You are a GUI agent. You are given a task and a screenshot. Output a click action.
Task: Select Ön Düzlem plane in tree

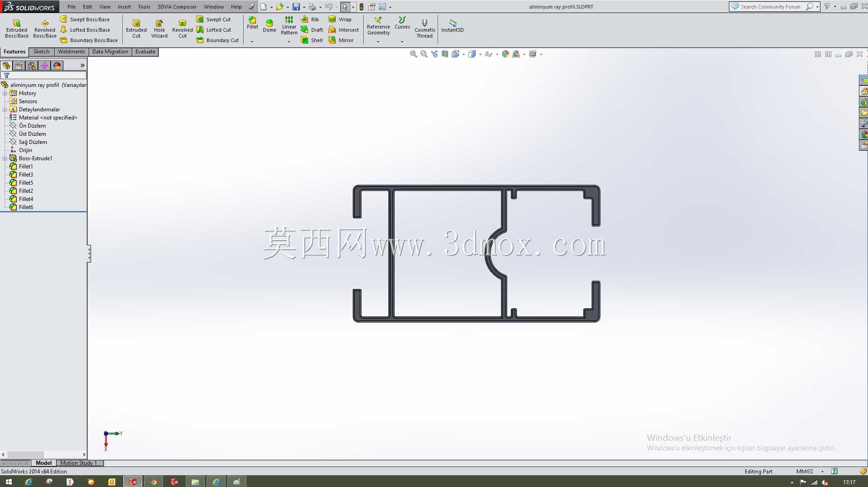(x=32, y=126)
